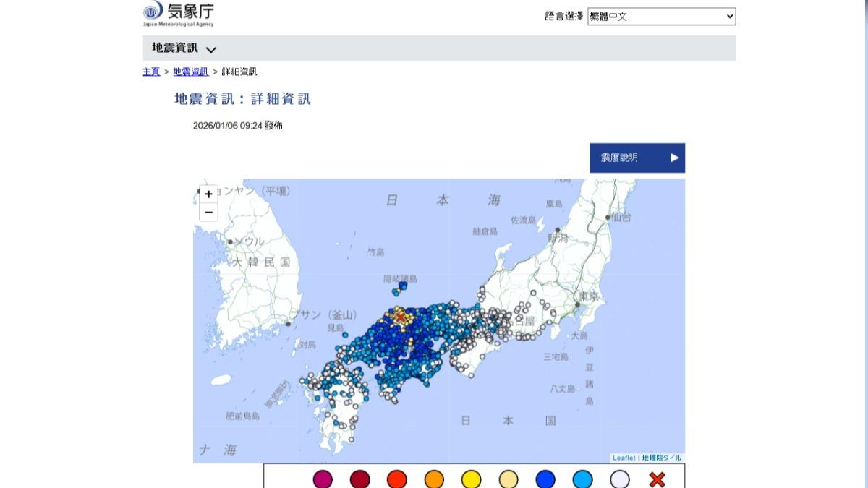This screenshot has width=868, height=488.
Task: Click the yellow intensity circle in the legend
Action: [x=471, y=479]
